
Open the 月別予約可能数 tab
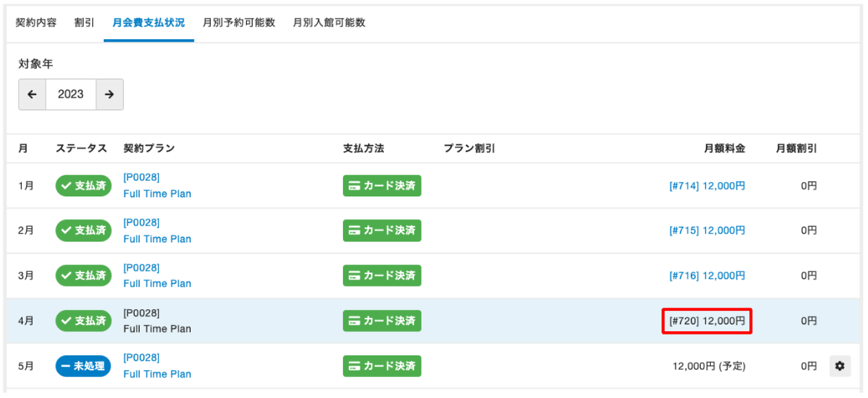238,23
